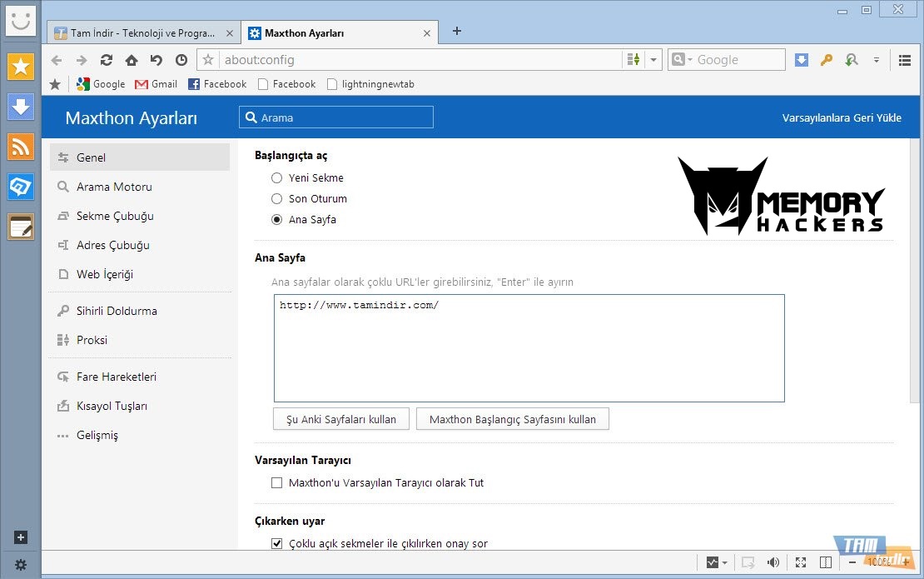The height and width of the screenshot is (579, 924).
Task: Open sidebar settings gear icon
Action: coord(21,565)
